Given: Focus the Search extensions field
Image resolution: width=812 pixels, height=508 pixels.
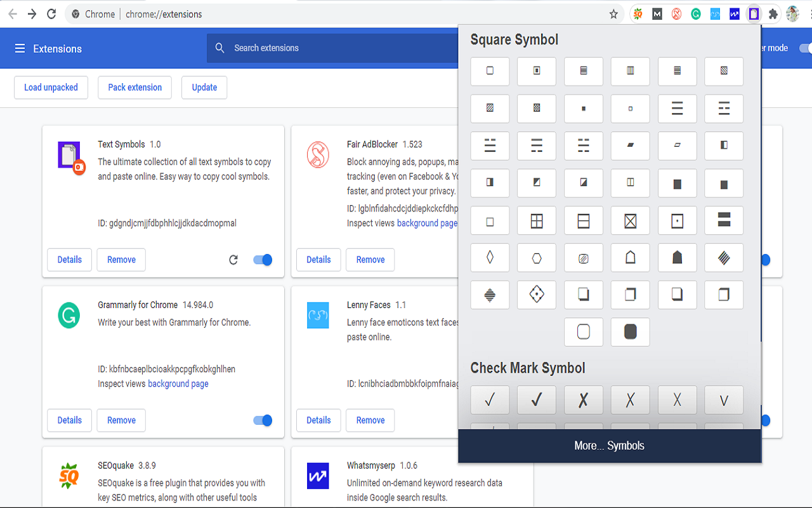Looking at the screenshot, I should 332,48.
